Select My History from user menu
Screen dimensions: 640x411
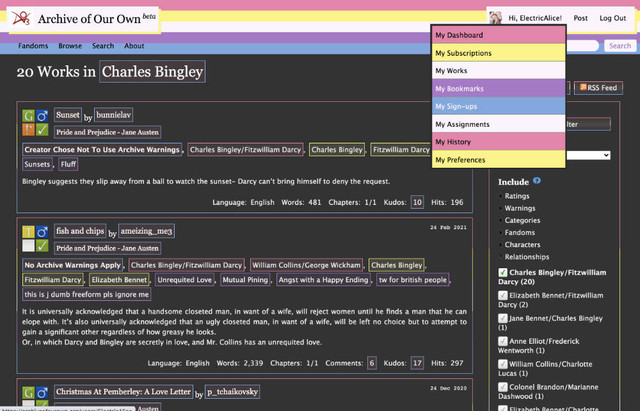pos(498,142)
